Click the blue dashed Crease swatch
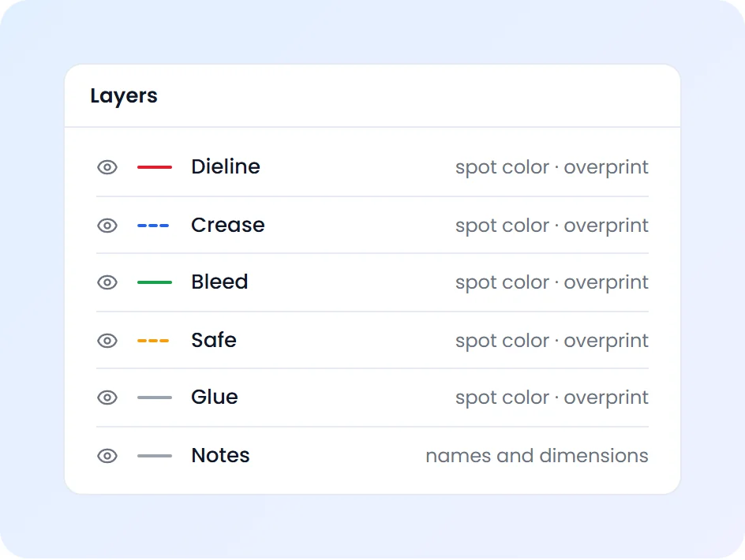745x560 pixels. [153, 225]
